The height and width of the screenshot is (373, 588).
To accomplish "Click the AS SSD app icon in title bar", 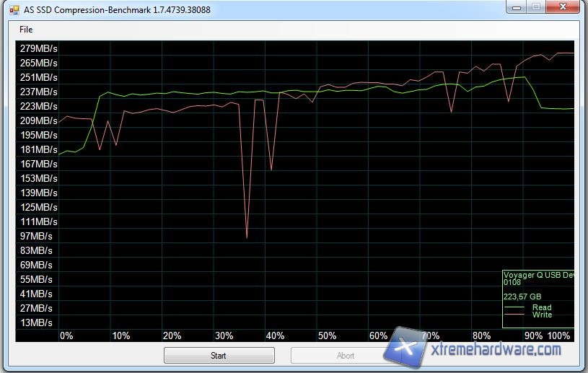I will tap(12, 8).
